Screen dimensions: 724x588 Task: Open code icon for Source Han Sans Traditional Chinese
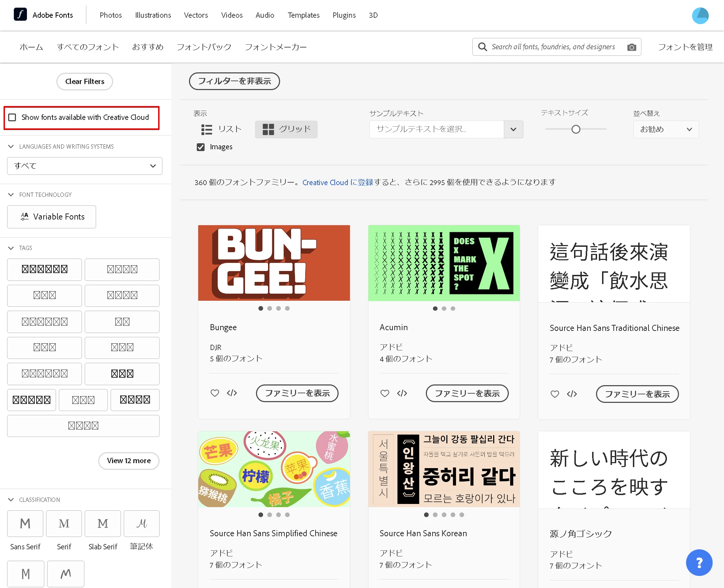coord(572,394)
